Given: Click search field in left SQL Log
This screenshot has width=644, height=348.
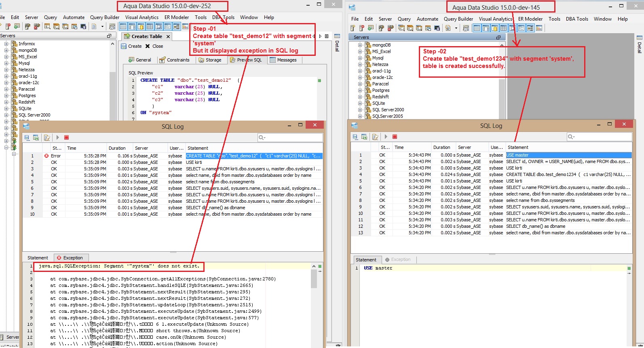Looking at the screenshot, I should [290, 138].
